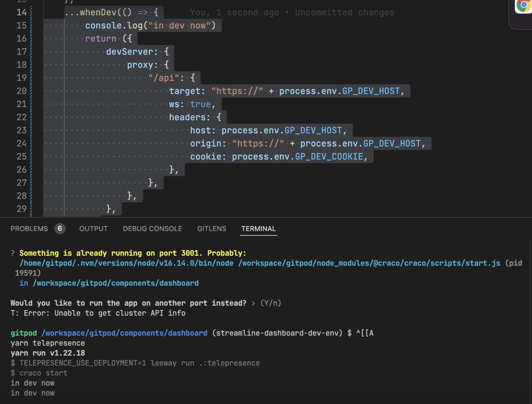The height and width of the screenshot is (404, 532).
Task: Switch to the GITLENS tab
Action: [x=212, y=229]
